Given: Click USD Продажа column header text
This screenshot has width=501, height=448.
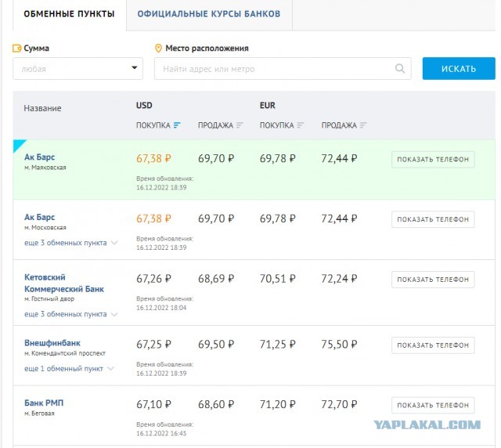Looking at the screenshot, I should coord(215,125).
